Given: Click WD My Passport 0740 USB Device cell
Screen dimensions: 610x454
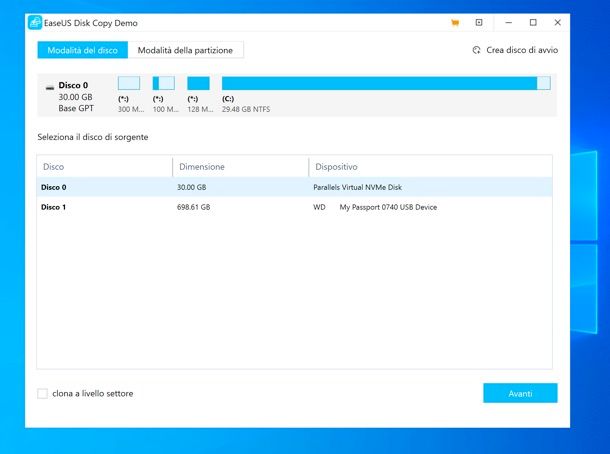Looking at the screenshot, I should [375, 207].
